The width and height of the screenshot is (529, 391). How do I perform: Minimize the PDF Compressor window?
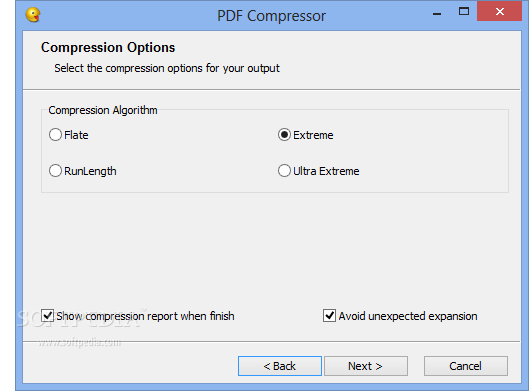[x=437, y=13]
